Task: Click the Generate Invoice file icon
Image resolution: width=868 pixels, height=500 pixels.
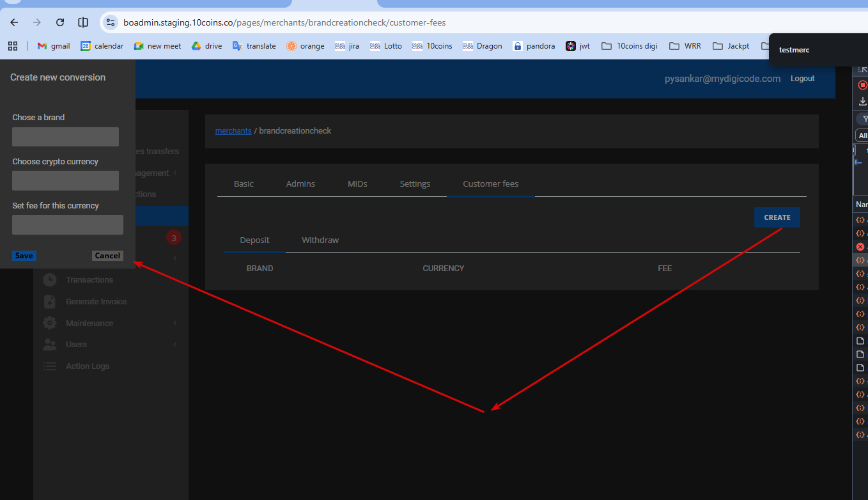Action: pyautogui.click(x=49, y=301)
